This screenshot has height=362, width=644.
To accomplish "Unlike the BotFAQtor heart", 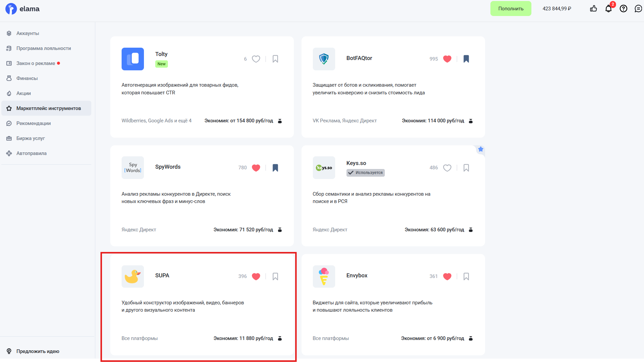I will (447, 59).
